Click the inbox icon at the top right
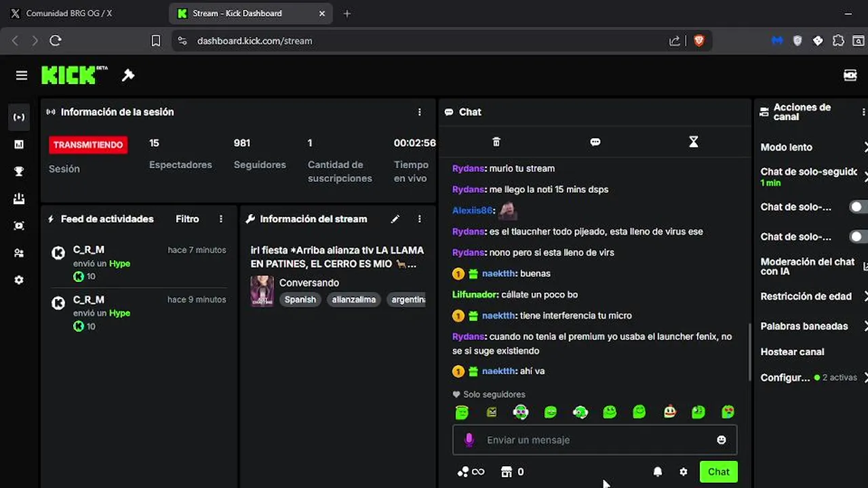Image resolution: width=868 pixels, height=488 pixels. (x=850, y=75)
